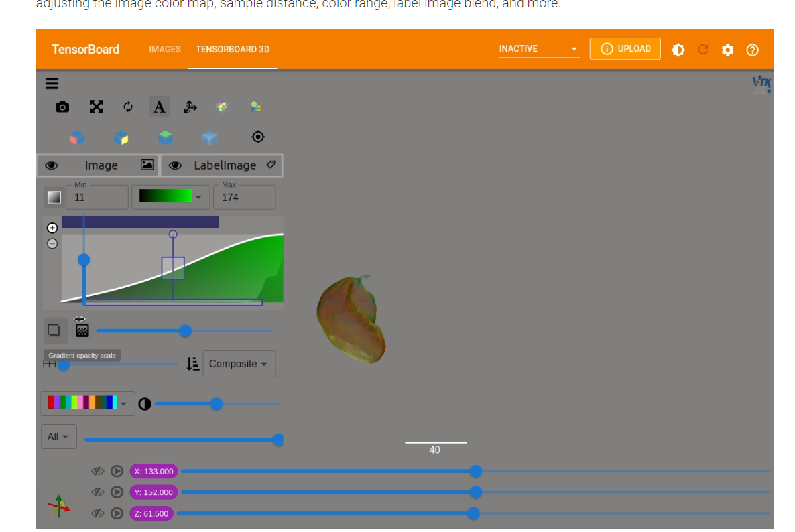Image resolution: width=795 pixels, height=532 pixels.
Task: Toggle the X axis slice visibility
Action: coord(98,471)
